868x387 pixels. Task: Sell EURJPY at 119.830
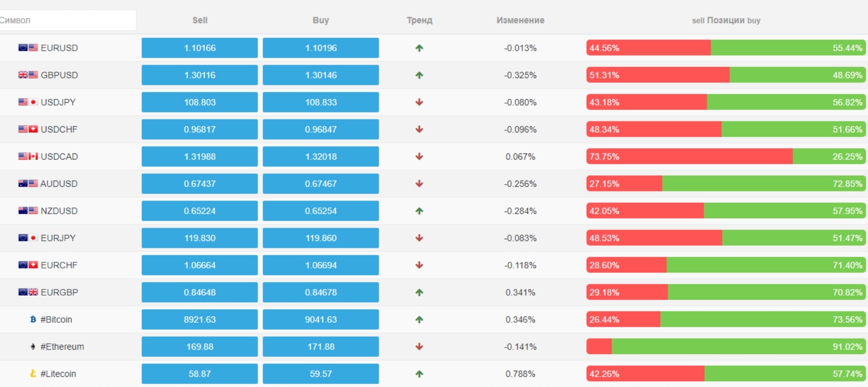tap(200, 237)
